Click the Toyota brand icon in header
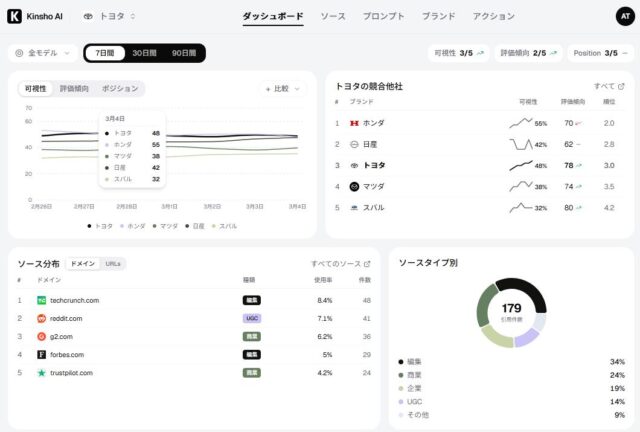The image size is (640, 432). 88,16
